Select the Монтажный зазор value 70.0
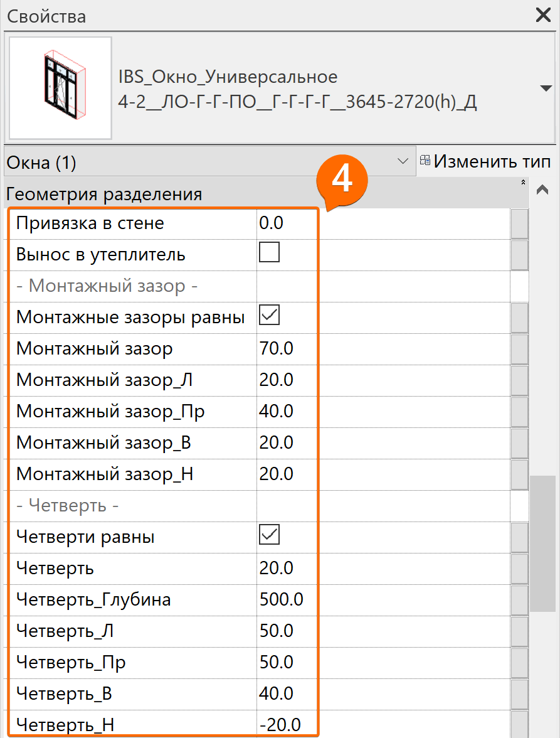This screenshot has width=560, height=738. pyautogui.click(x=277, y=349)
